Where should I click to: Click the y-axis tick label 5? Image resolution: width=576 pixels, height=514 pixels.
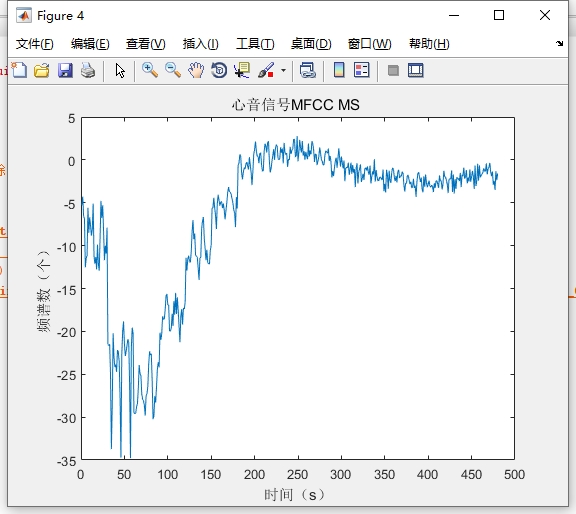coord(72,119)
